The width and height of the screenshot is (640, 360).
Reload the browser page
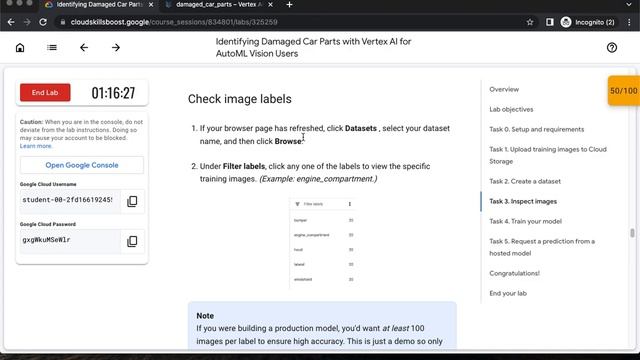[43, 22]
